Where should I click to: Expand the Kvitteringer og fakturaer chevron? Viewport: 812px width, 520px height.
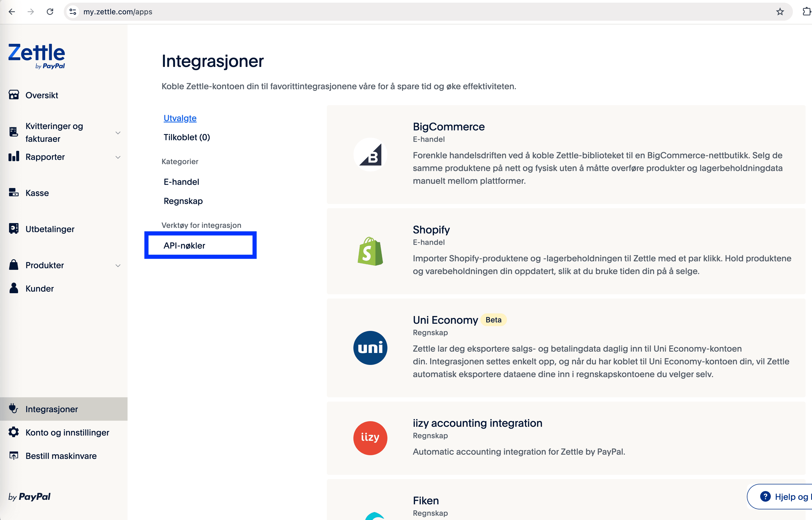118,133
